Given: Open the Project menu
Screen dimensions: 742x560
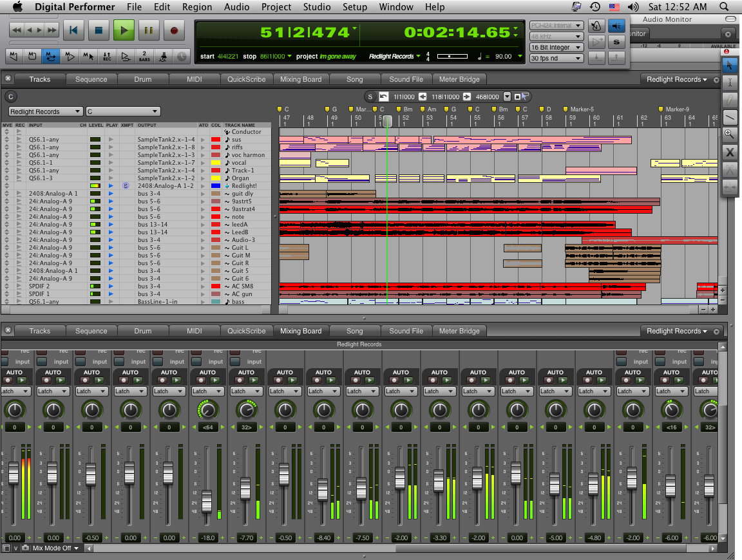Looking at the screenshot, I should (276, 6).
